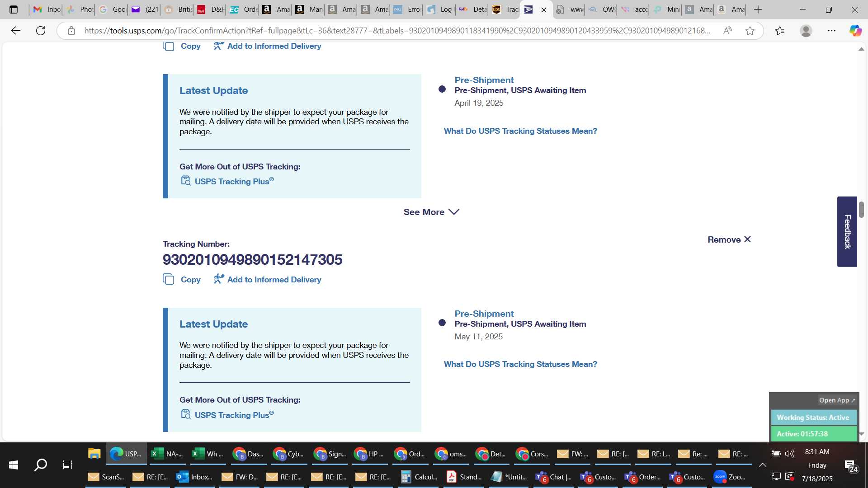The width and height of the screenshot is (868, 488).
Task: Click the Open App button
Action: pyautogui.click(x=837, y=400)
